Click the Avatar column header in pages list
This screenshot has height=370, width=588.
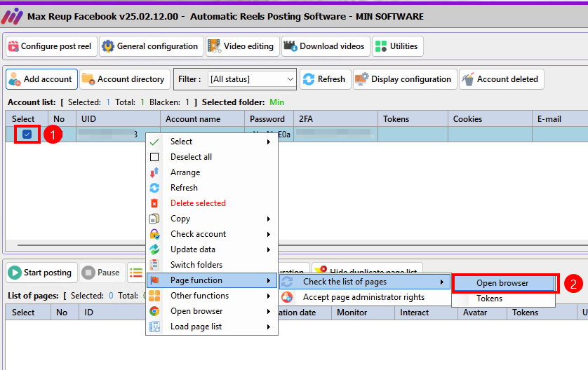pyautogui.click(x=482, y=313)
